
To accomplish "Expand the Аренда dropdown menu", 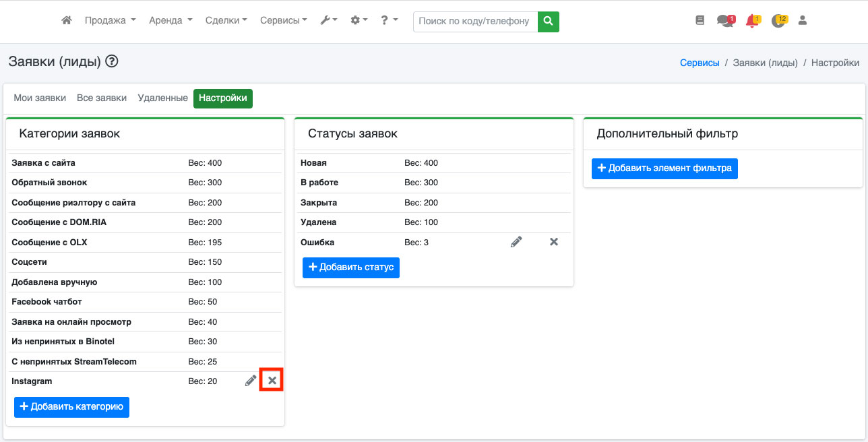I will 170,21.
